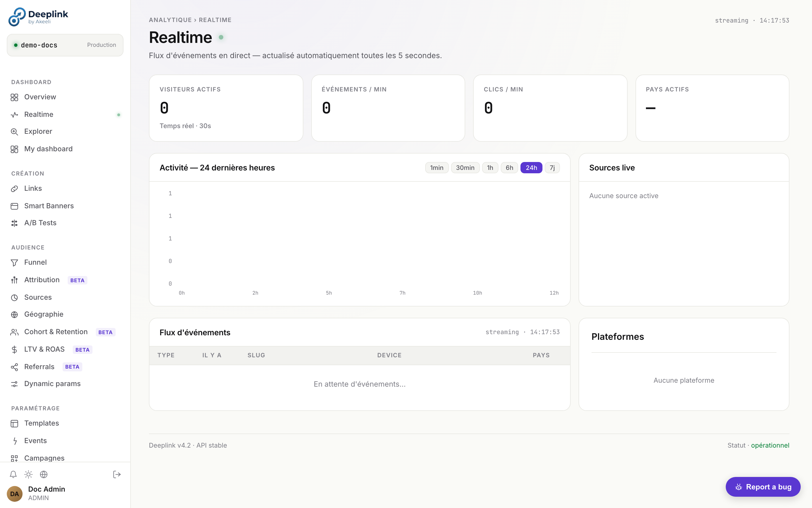Click the Referrals share icon
The height and width of the screenshot is (508, 812).
[14, 367]
